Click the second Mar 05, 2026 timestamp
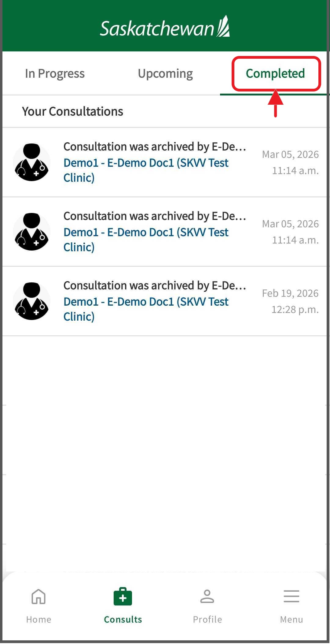Screen dimensions: 330x644 [x=290, y=232]
